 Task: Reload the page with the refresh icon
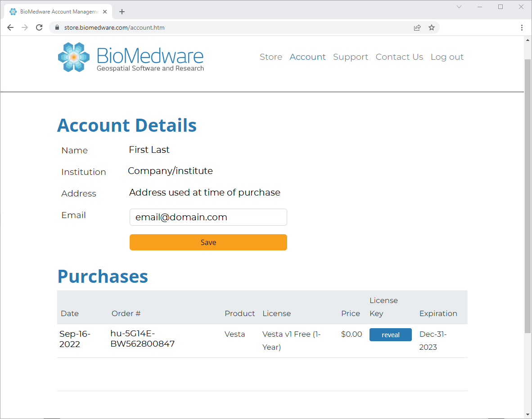pos(39,27)
